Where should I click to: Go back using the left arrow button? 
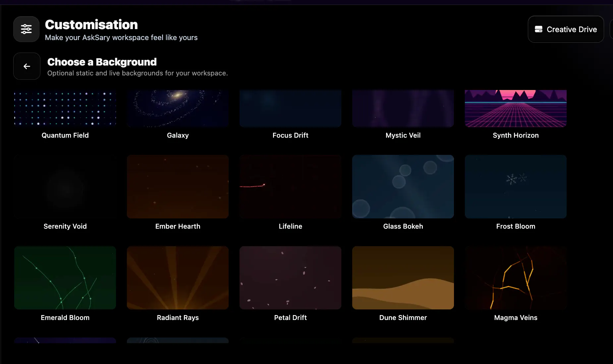[x=27, y=66]
